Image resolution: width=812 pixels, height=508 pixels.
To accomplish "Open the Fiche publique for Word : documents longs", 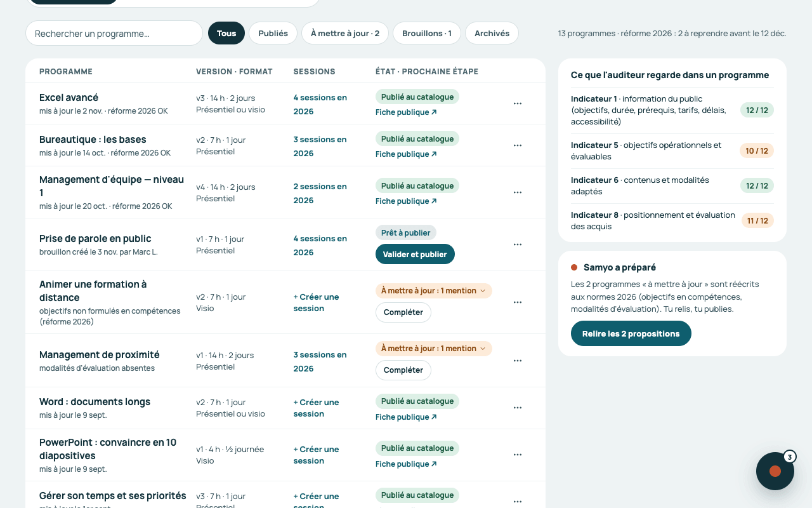I will (x=406, y=417).
